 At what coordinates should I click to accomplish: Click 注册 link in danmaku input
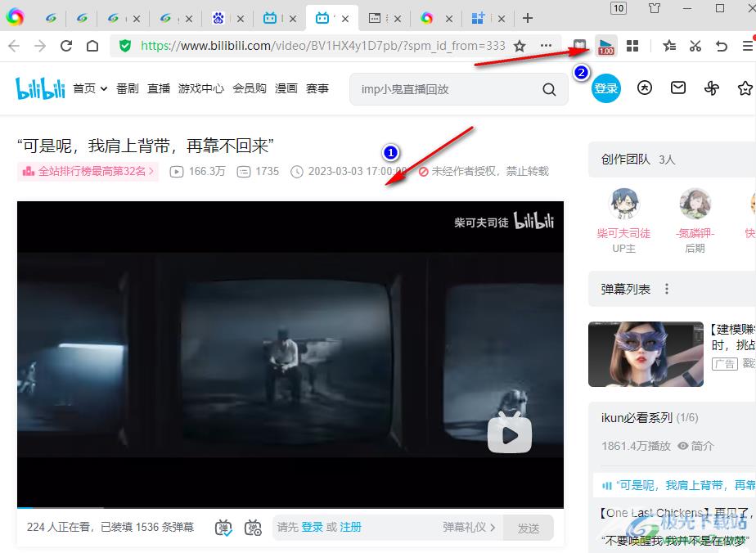pyautogui.click(x=350, y=527)
